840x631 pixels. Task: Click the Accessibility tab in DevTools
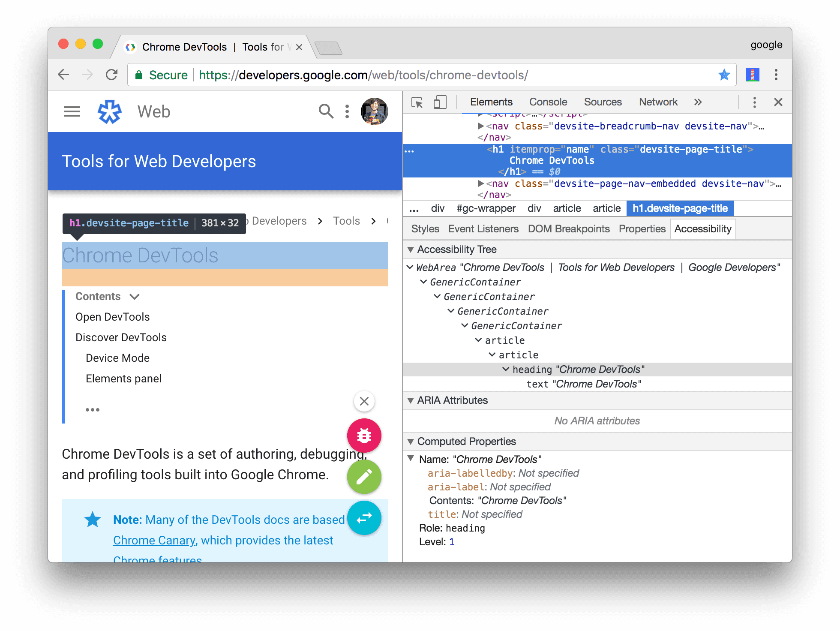click(704, 229)
